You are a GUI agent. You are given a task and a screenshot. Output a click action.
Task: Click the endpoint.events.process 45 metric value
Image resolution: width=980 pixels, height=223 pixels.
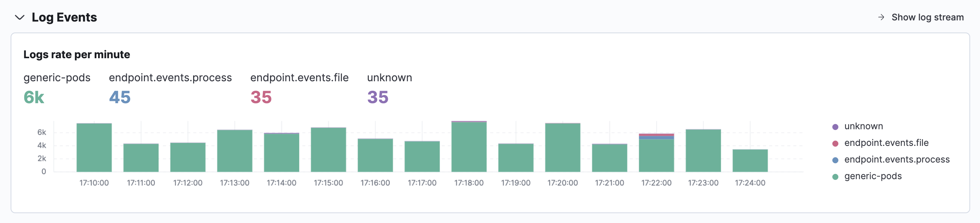[x=120, y=98]
